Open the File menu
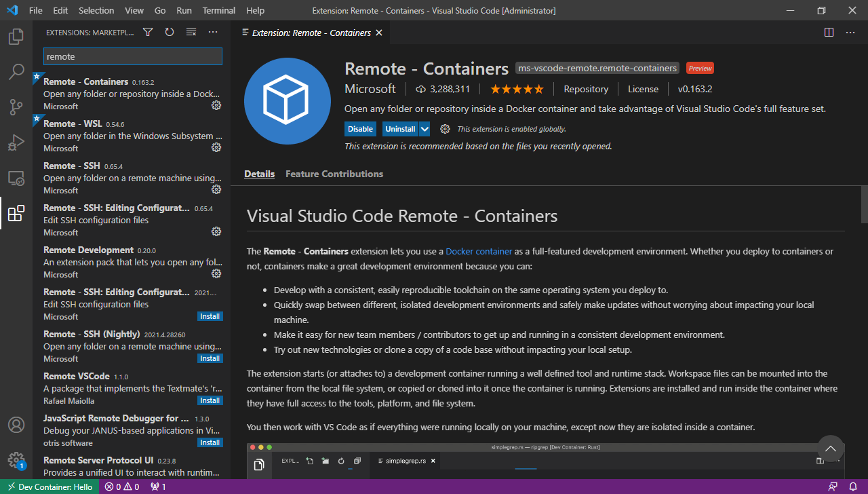Image resolution: width=868 pixels, height=494 pixels. coord(36,11)
